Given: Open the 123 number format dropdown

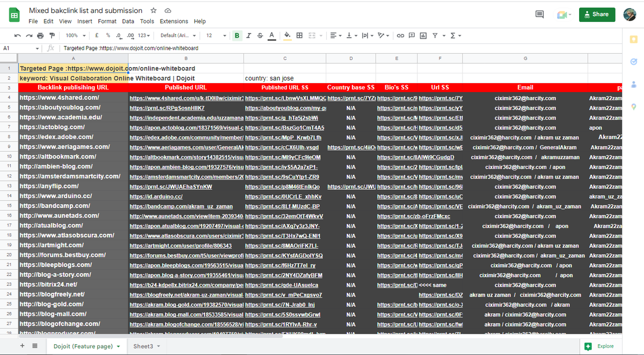Looking at the screenshot, I should click(144, 35).
